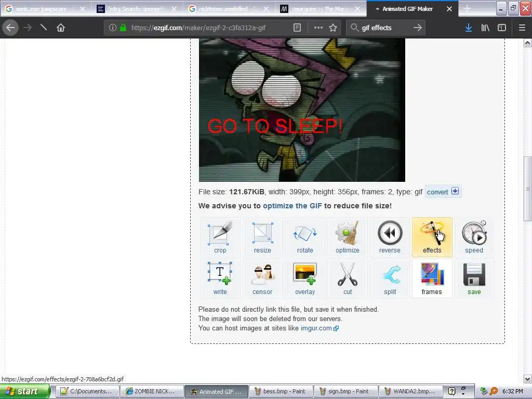532x399 pixels.
Task: Open the overlay tool
Action: (305, 278)
